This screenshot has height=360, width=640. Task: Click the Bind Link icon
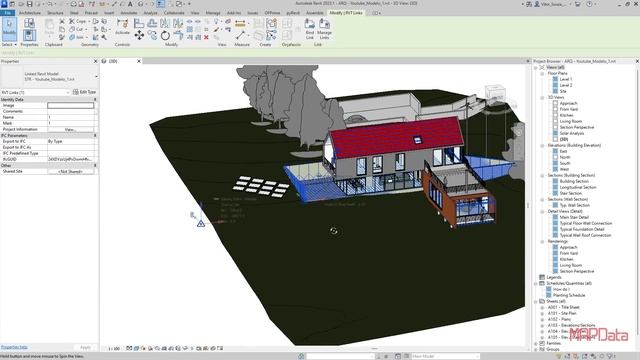pyautogui.click(x=310, y=29)
